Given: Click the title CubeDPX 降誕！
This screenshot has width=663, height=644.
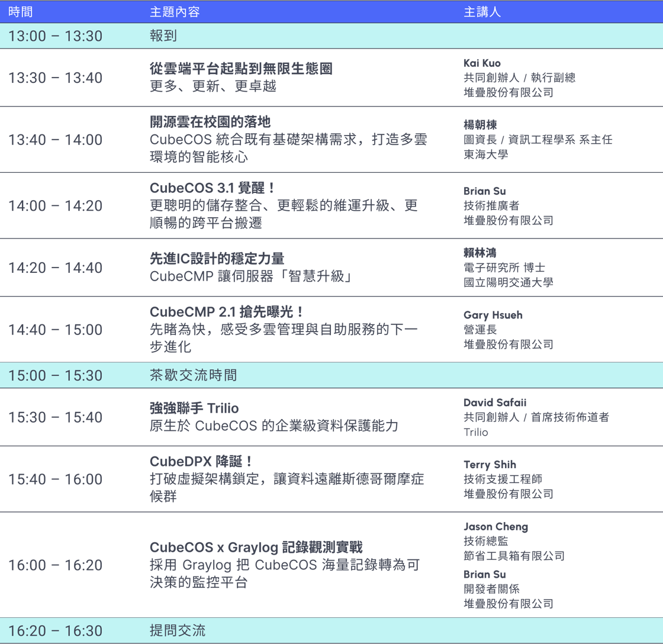Looking at the screenshot, I should [202, 461].
